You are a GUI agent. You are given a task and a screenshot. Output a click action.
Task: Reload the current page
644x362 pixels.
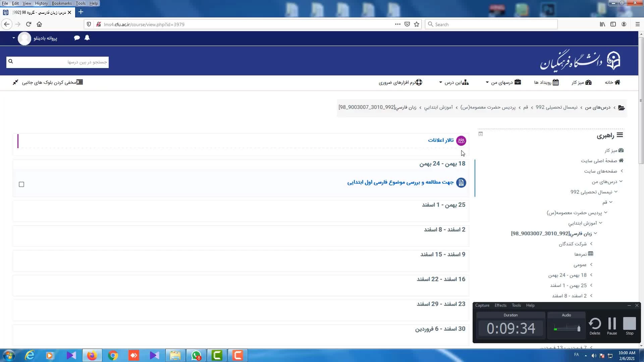29,24
